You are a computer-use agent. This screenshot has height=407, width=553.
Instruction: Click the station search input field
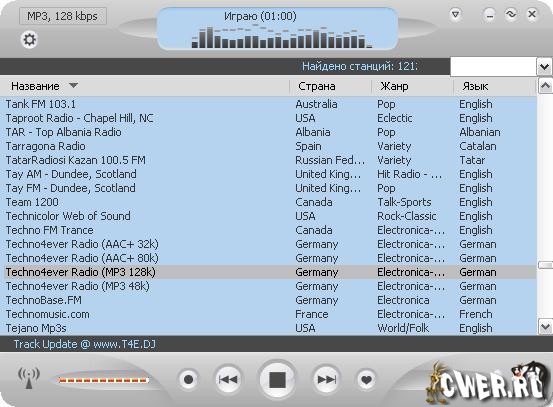tap(493, 67)
